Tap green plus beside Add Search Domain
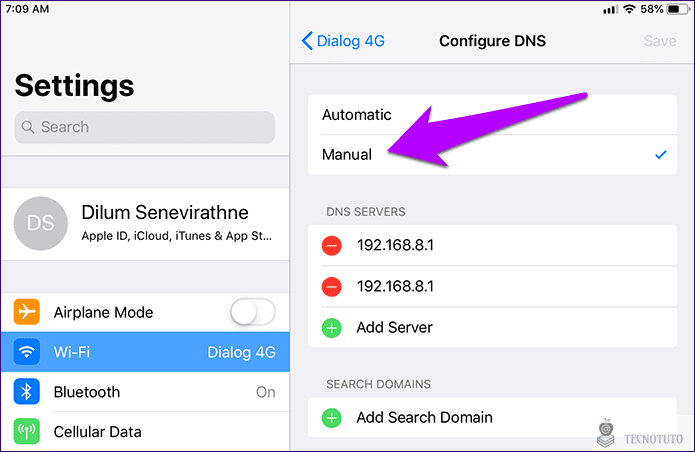 pyautogui.click(x=332, y=418)
